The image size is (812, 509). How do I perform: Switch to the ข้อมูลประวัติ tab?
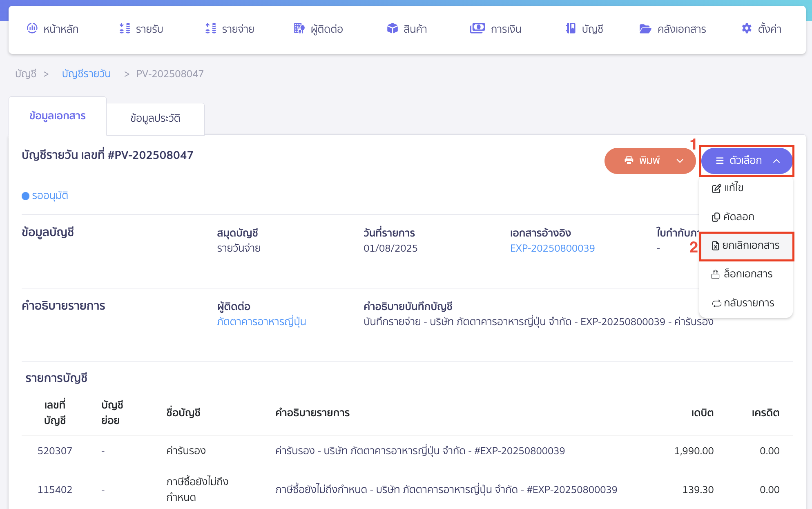[x=155, y=119]
